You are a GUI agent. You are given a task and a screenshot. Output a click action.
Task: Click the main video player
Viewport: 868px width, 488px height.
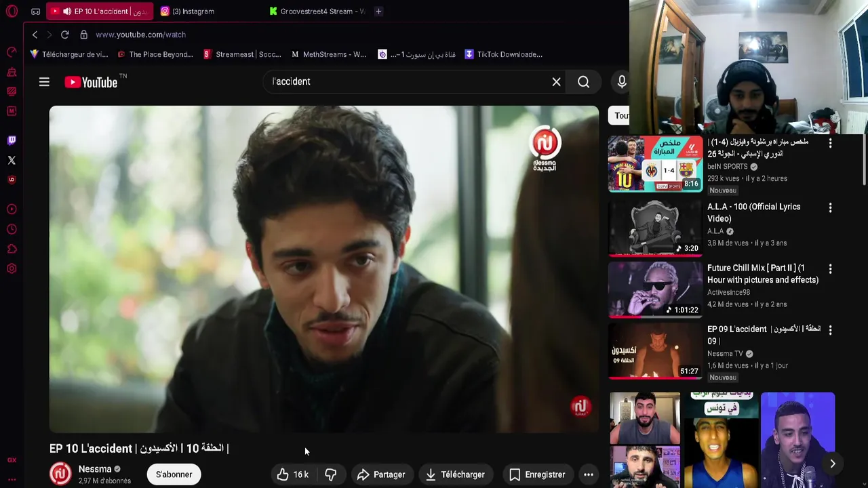pyautogui.click(x=324, y=269)
